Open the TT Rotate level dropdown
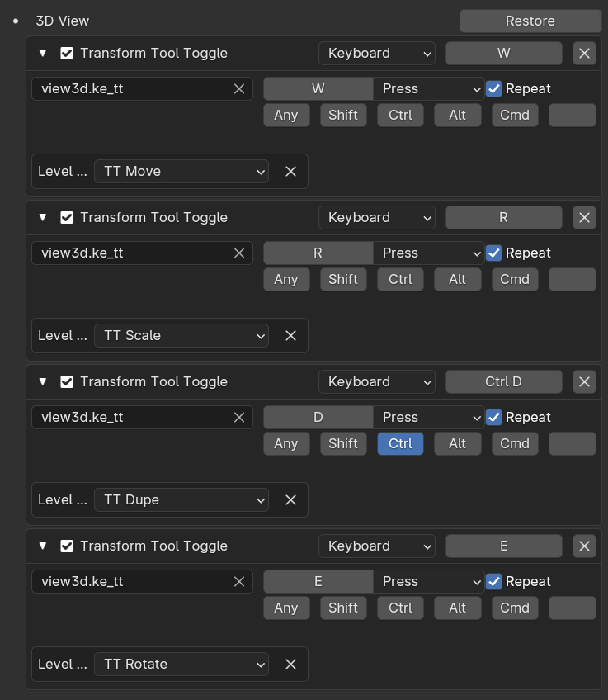608x700 pixels. [x=181, y=665]
